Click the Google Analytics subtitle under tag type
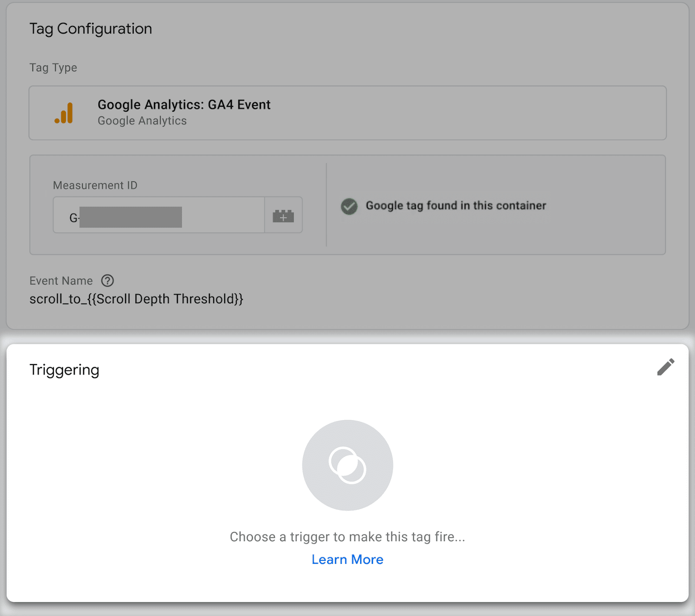 [142, 121]
